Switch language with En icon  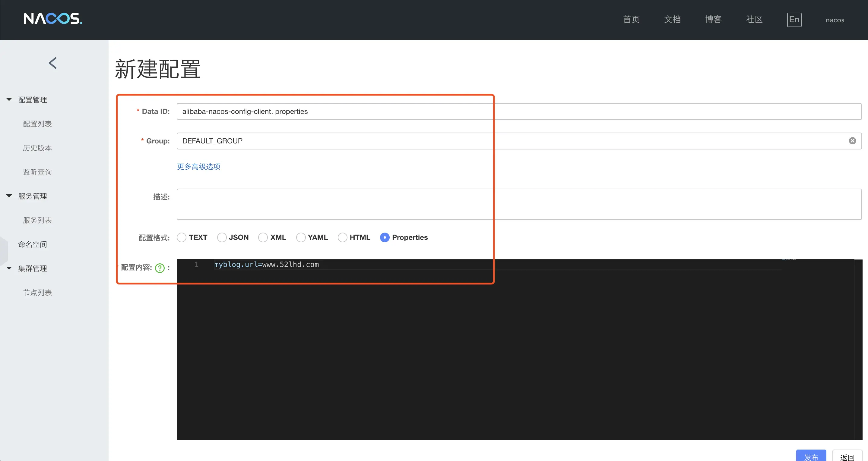coord(794,20)
